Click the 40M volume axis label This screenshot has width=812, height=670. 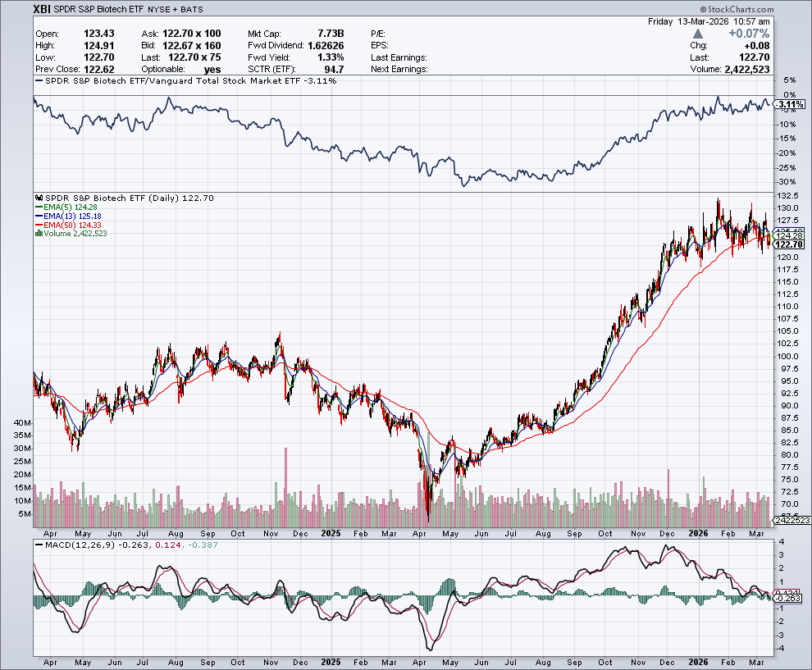click(x=23, y=422)
